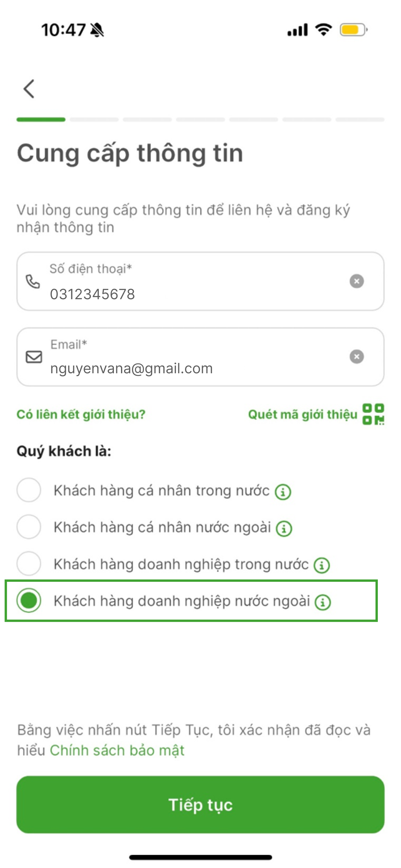Show info for doanh nghiệp nước ngoài

coord(323,602)
